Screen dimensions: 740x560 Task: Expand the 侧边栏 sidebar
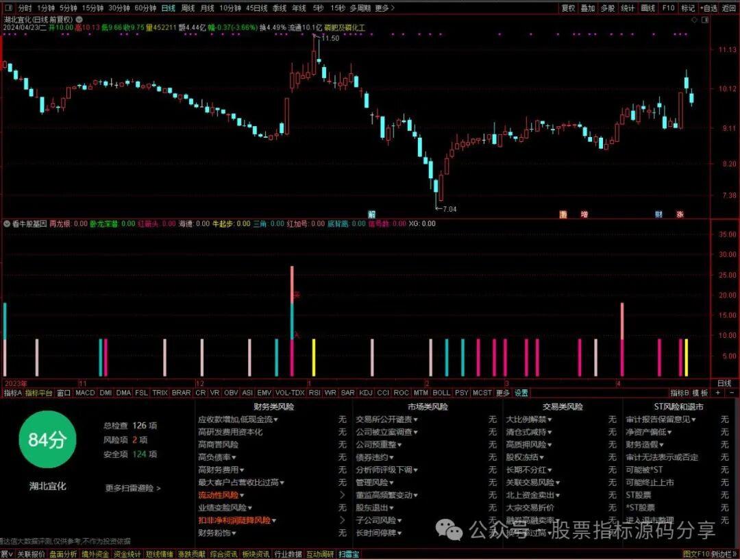click(x=723, y=555)
